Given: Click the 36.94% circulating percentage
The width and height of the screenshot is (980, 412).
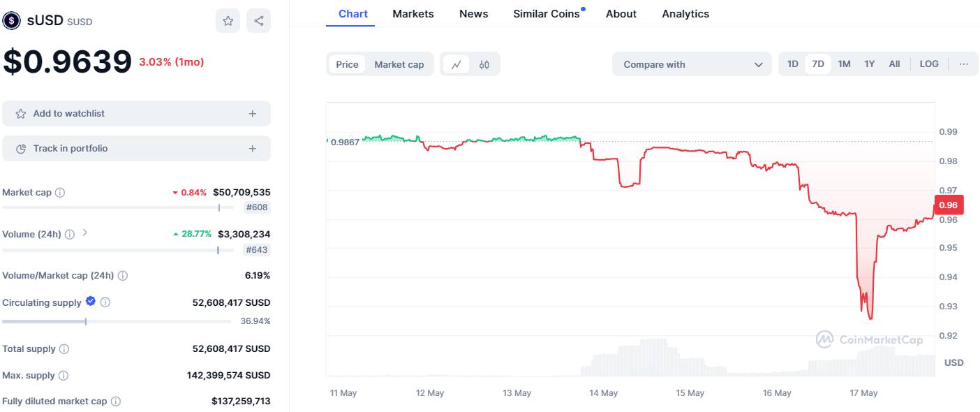Looking at the screenshot, I should tap(255, 321).
